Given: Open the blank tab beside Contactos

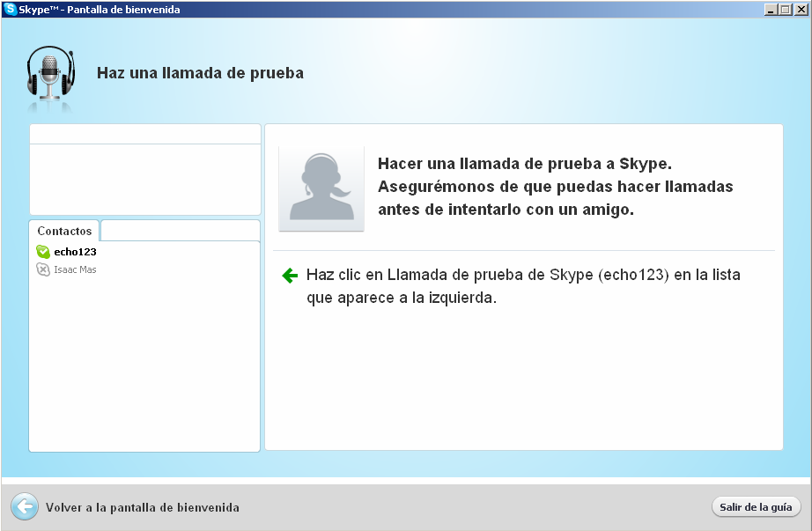Looking at the screenshot, I should pos(181,231).
